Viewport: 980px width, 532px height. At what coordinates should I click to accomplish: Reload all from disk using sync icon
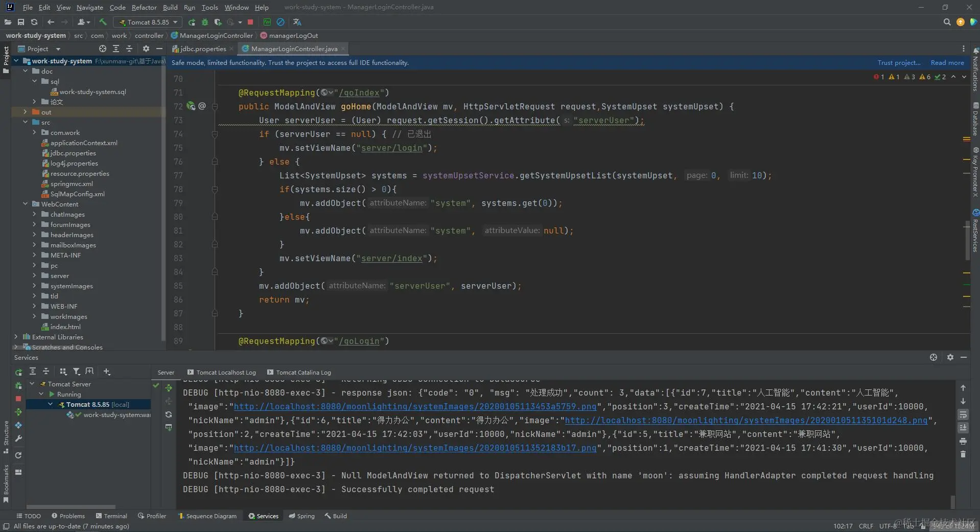click(34, 22)
